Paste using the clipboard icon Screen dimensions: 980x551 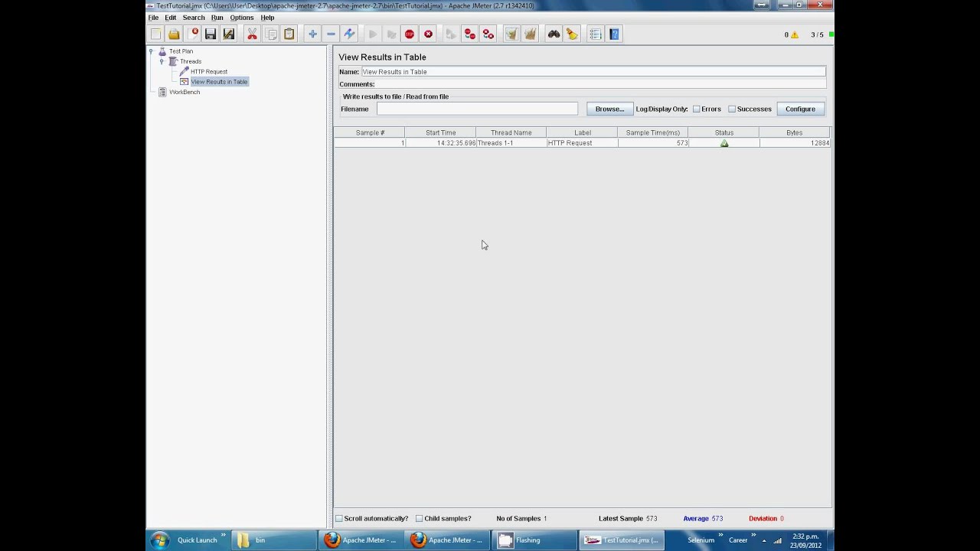[x=289, y=34]
